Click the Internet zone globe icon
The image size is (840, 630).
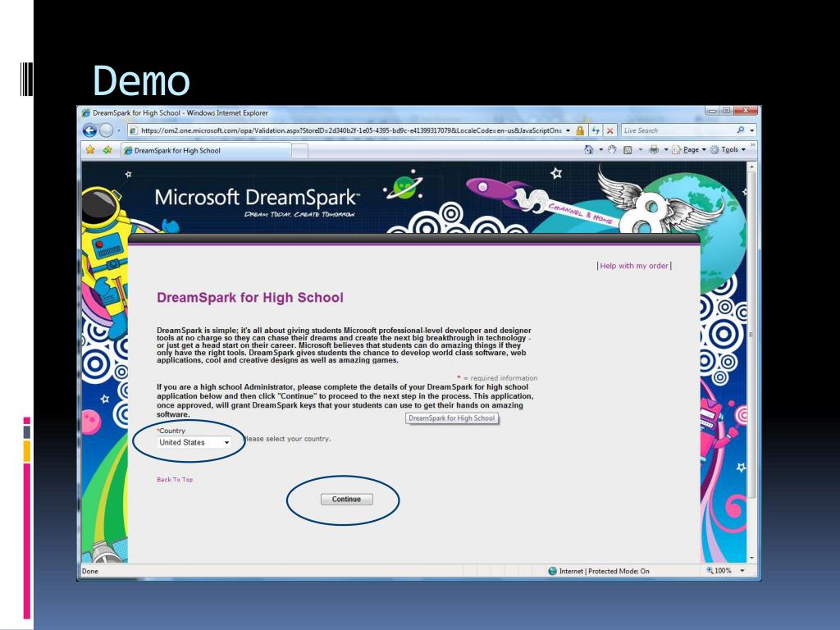(552, 571)
